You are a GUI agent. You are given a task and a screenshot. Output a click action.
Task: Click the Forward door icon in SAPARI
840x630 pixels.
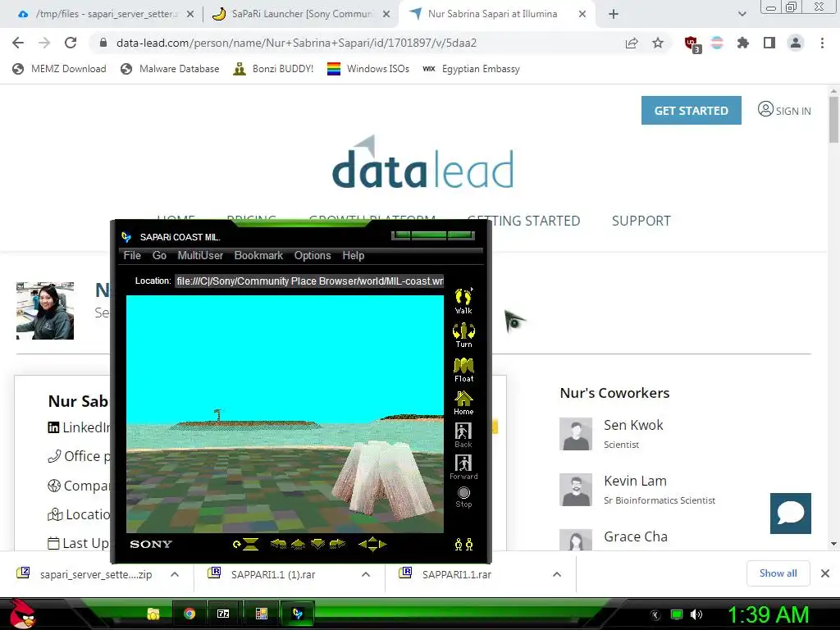[463, 467]
